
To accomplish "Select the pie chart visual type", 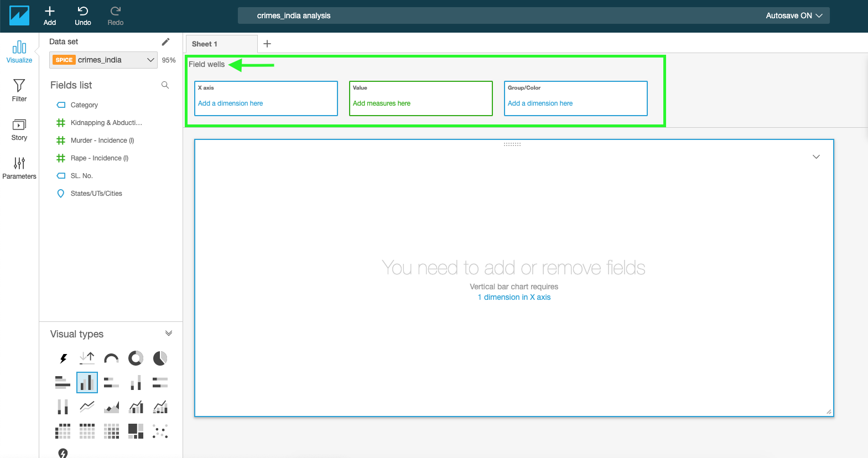I will [x=160, y=358].
